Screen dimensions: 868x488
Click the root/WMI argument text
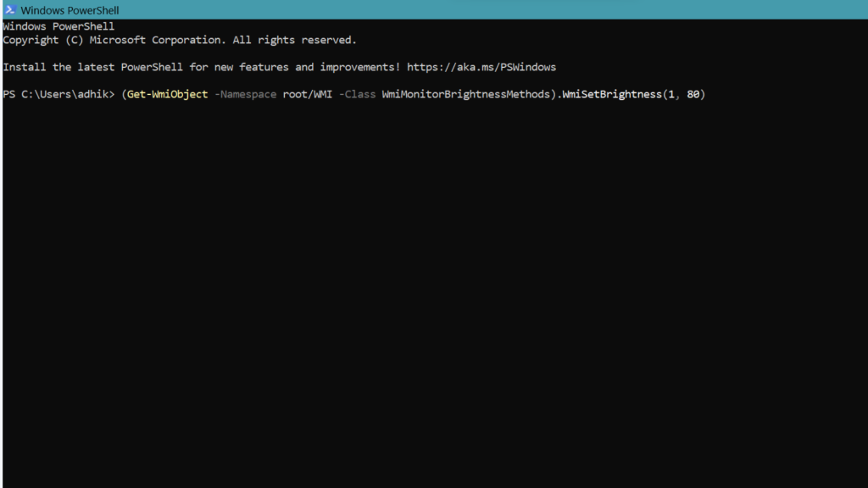[x=307, y=94]
